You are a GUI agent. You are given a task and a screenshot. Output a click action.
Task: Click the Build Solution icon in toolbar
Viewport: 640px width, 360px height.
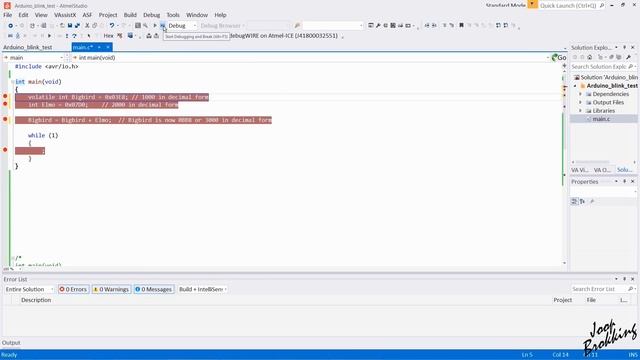(x=138, y=25)
